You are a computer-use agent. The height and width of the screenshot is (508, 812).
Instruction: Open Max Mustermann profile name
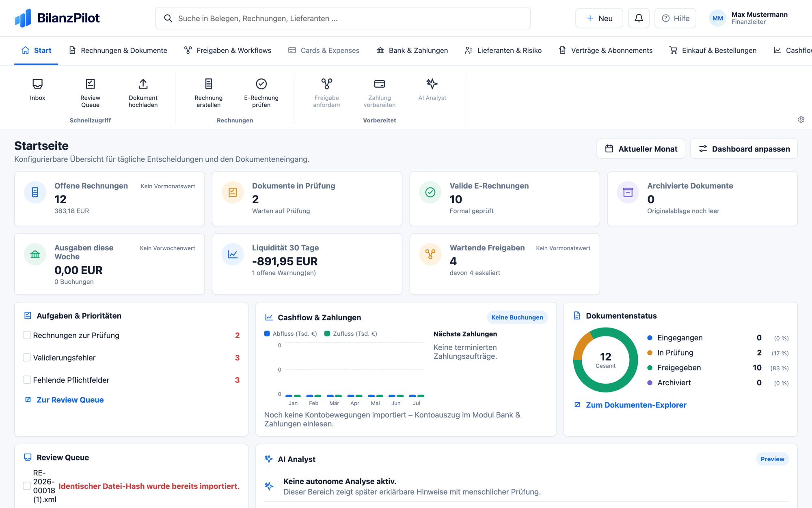tap(759, 15)
